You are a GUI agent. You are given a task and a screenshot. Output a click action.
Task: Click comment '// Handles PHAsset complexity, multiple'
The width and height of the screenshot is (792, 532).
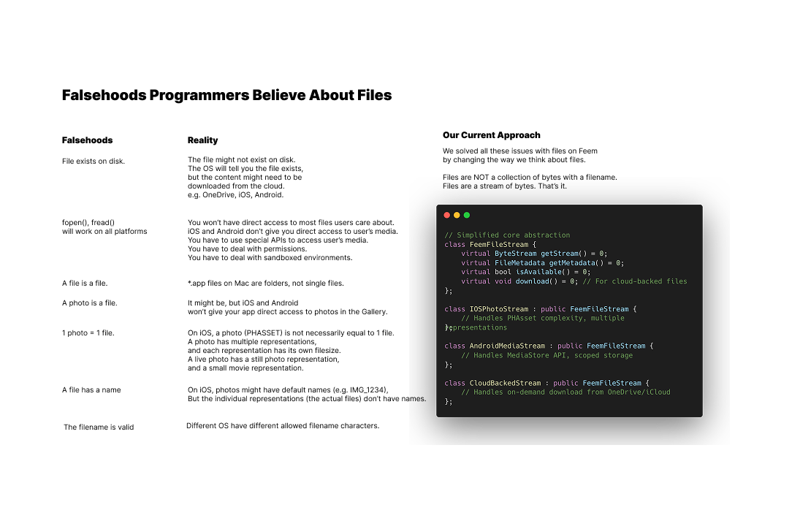[x=542, y=319]
